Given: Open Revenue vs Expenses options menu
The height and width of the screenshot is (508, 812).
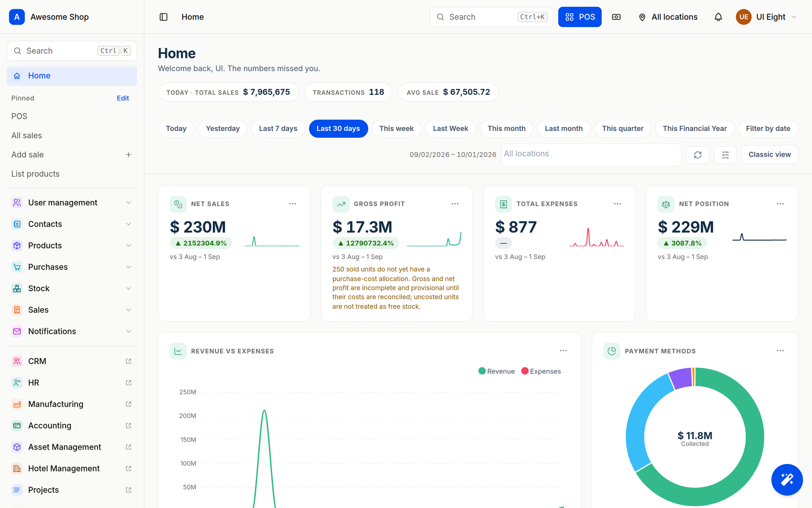Looking at the screenshot, I should pos(563,351).
